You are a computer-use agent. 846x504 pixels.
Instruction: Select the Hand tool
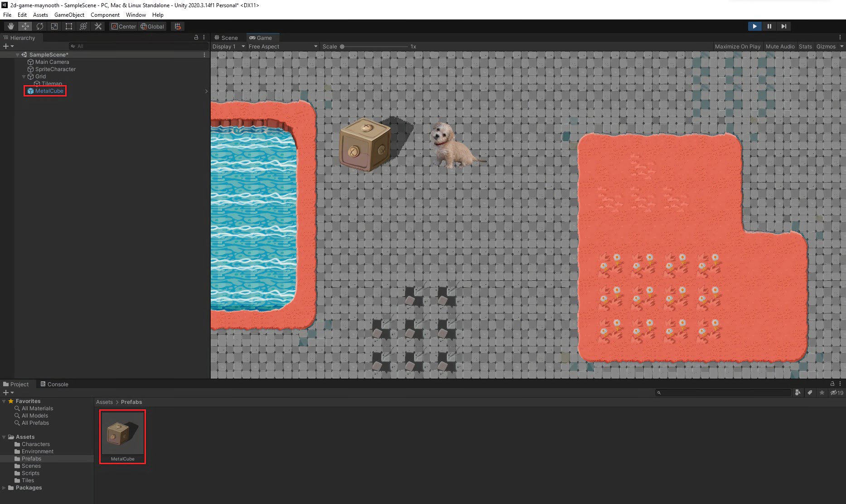point(11,26)
